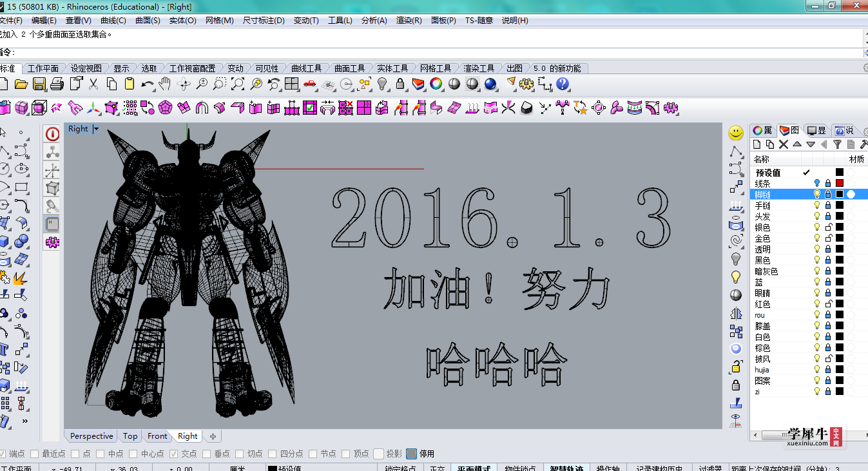Move layer up with the up triangle

click(797, 144)
